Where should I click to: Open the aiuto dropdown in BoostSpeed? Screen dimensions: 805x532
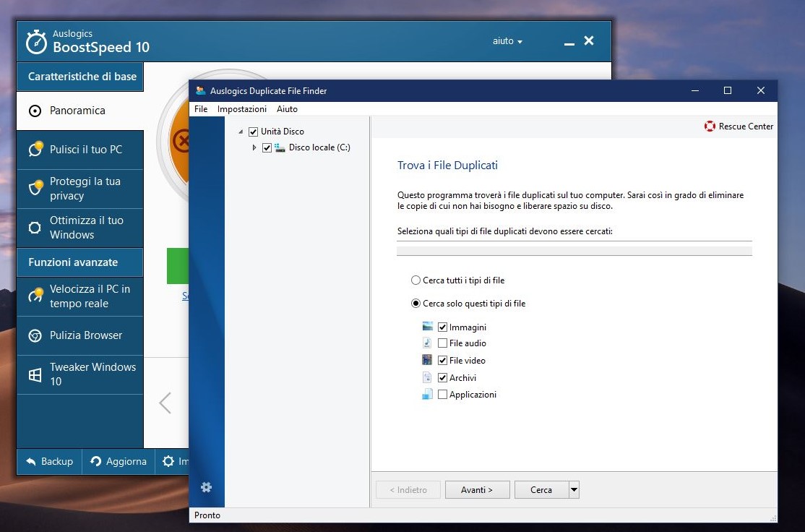click(507, 41)
